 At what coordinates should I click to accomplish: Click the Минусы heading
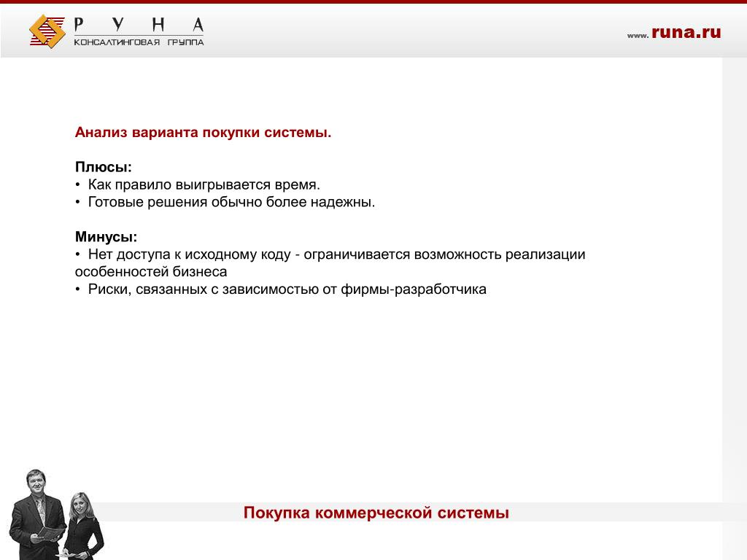coord(106,237)
